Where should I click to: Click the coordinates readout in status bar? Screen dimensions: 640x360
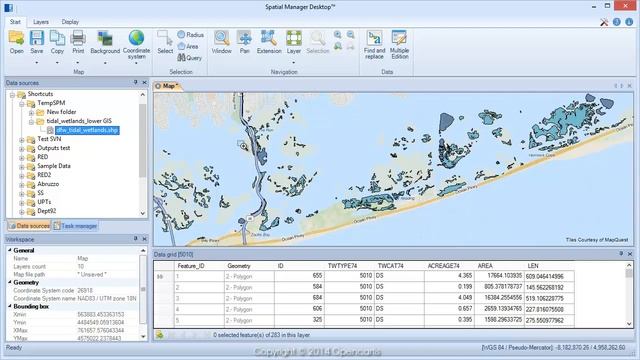click(553, 348)
